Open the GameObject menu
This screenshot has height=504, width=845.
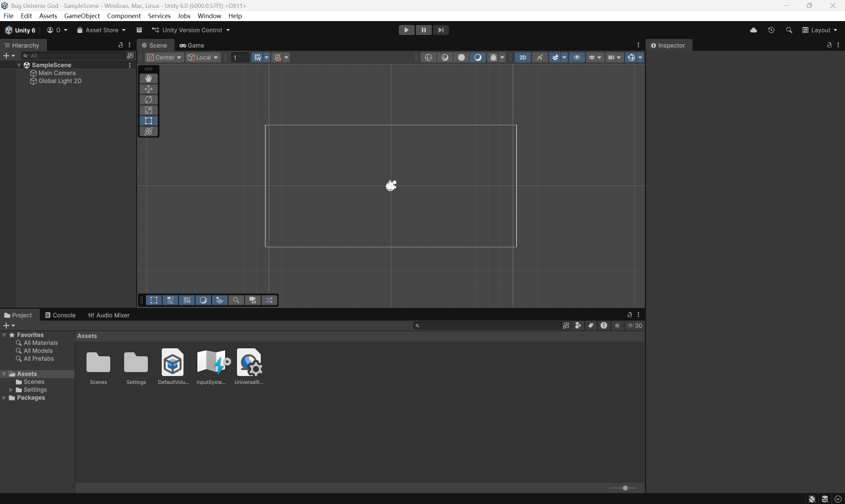82,16
